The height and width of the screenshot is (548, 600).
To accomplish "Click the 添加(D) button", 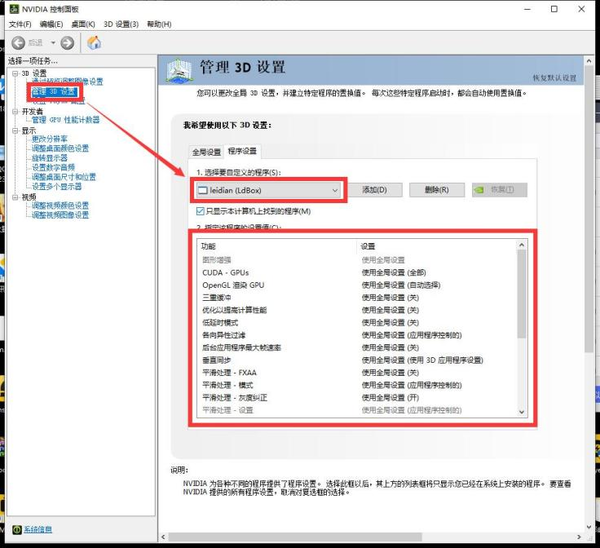I will pyautogui.click(x=375, y=190).
